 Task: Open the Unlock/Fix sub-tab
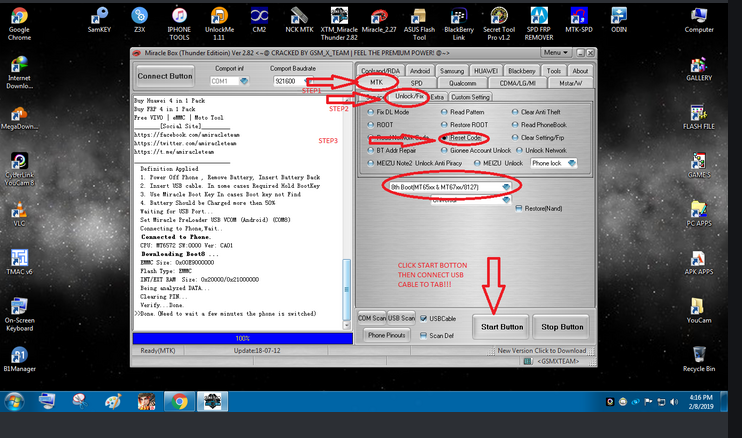pos(409,96)
